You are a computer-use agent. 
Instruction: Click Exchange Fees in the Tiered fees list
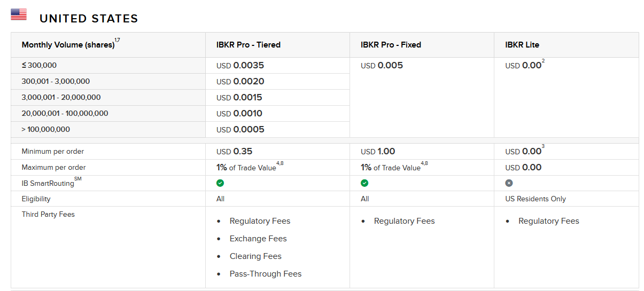pos(258,239)
